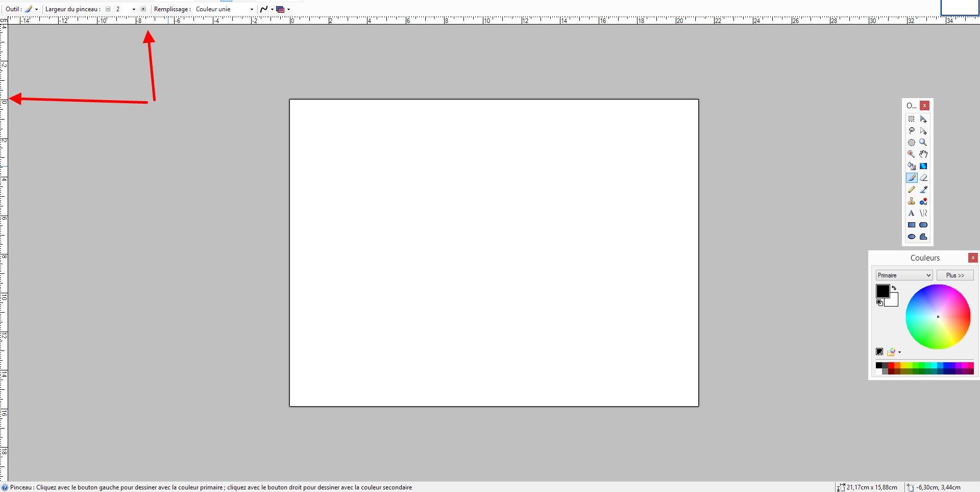
Task: Select the Color Picker eyedropper tool
Action: click(x=923, y=190)
